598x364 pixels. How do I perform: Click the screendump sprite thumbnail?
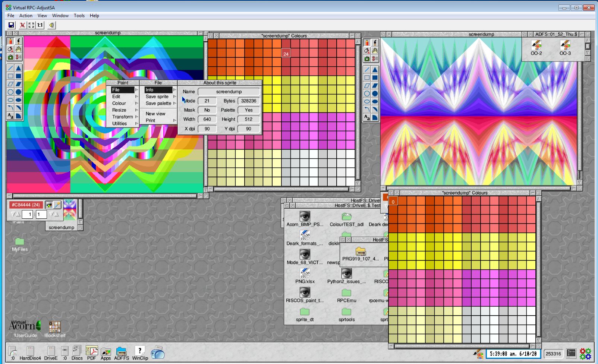[x=70, y=210]
